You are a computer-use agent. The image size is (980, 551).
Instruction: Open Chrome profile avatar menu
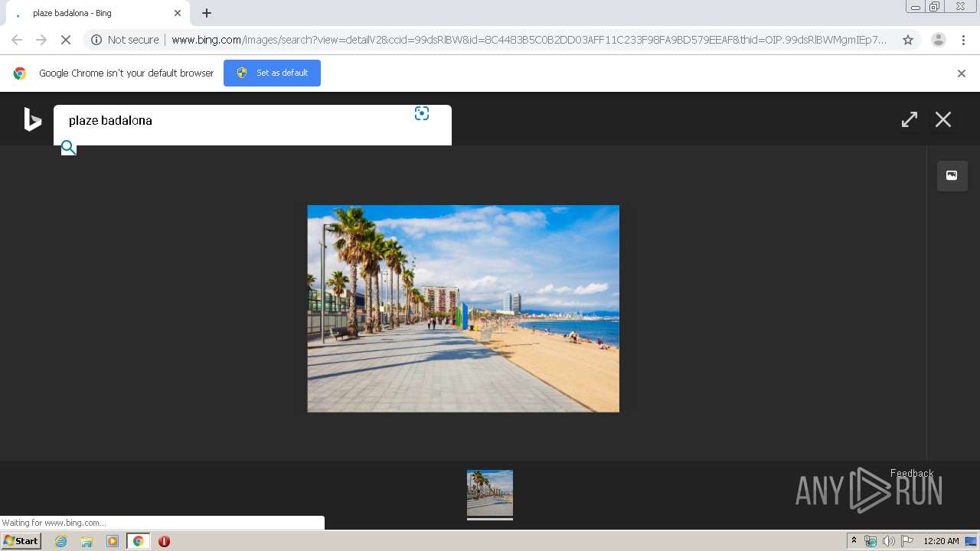(x=938, y=40)
